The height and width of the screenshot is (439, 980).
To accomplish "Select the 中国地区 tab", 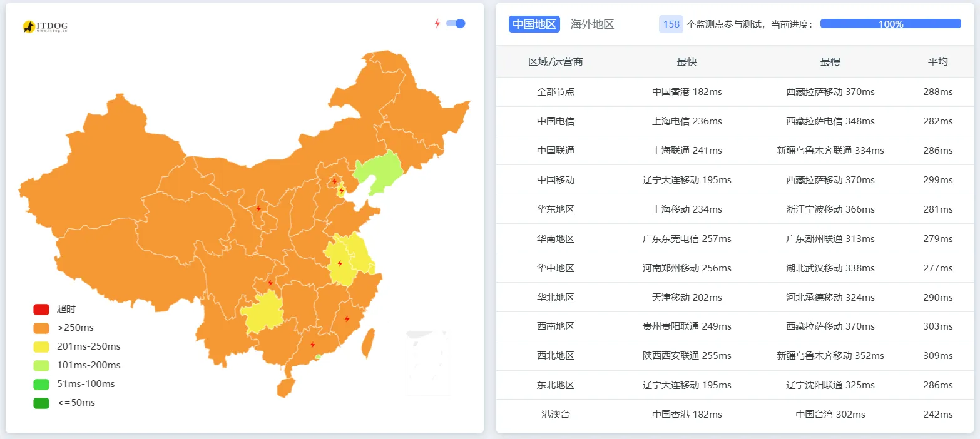I will [534, 24].
